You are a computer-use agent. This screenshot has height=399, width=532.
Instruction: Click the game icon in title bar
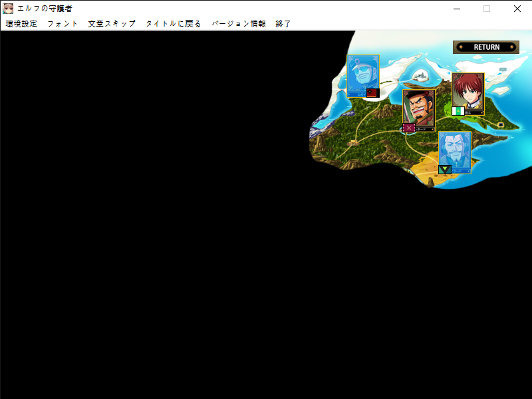tap(8, 9)
